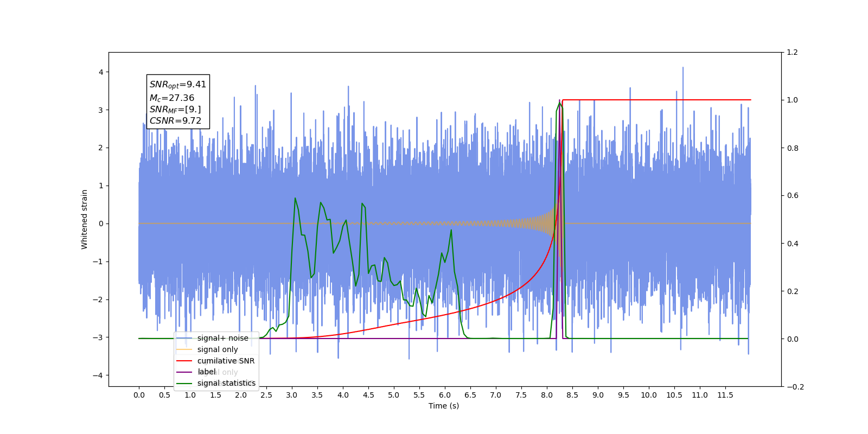Image resolution: width=868 pixels, height=434 pixels.
Task: Click the 'Whitened strain' y-axis label
Action: coord(85,219)
